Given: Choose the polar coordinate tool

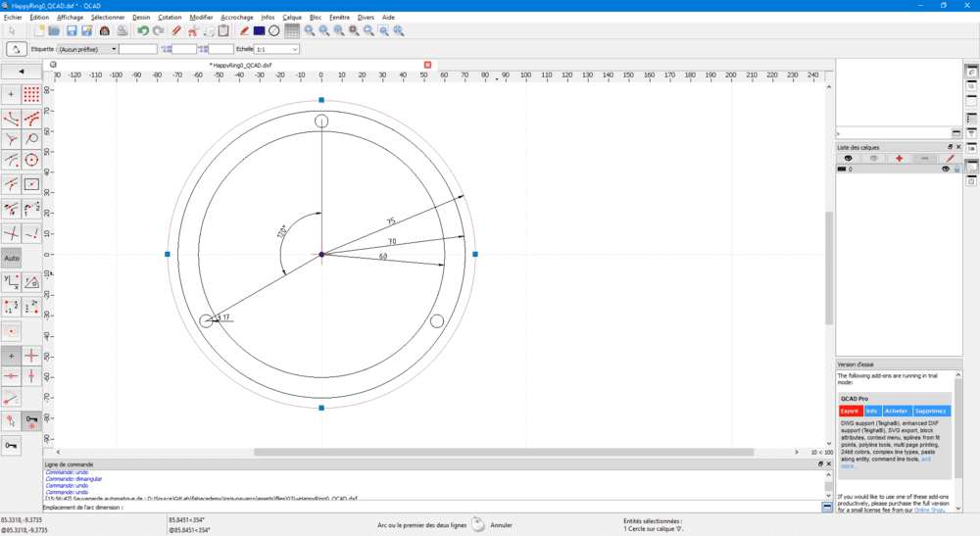Looking at the screenshot, I should [x=31, y=283].
